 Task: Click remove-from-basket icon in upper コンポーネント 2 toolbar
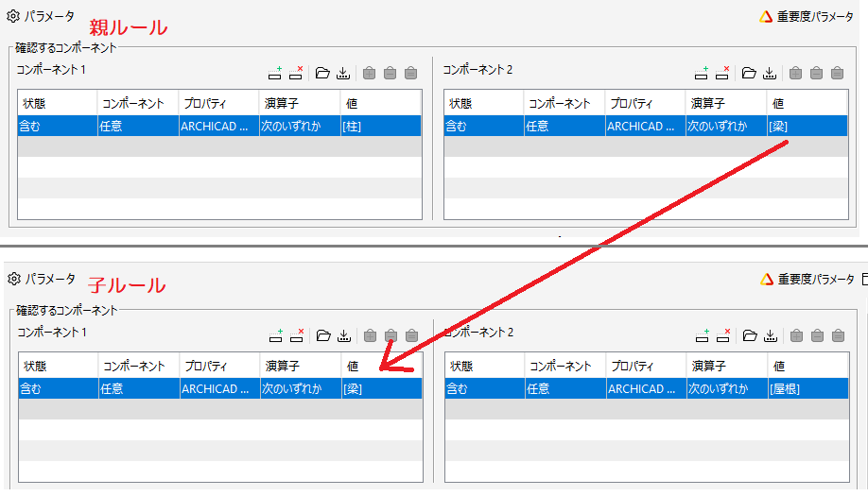[816, 73]
